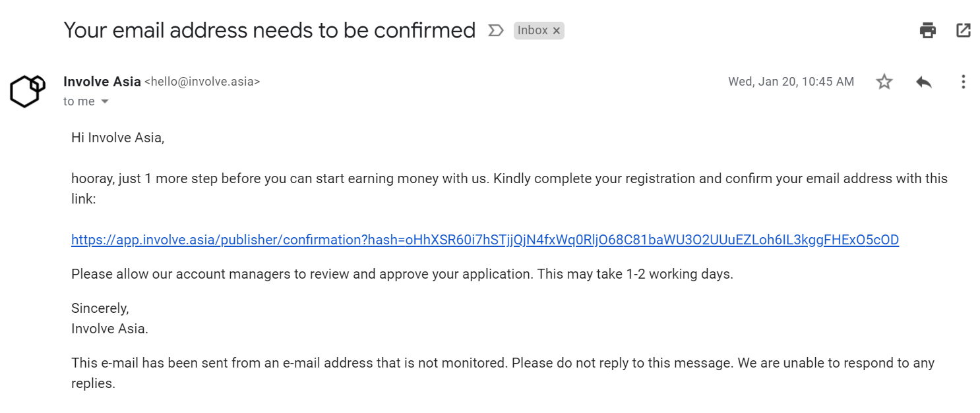Image resolution: width=980 pixels, height=413 pixels.
Task: Remove the Inbox label via its x
Action: (x=557, y=31)
